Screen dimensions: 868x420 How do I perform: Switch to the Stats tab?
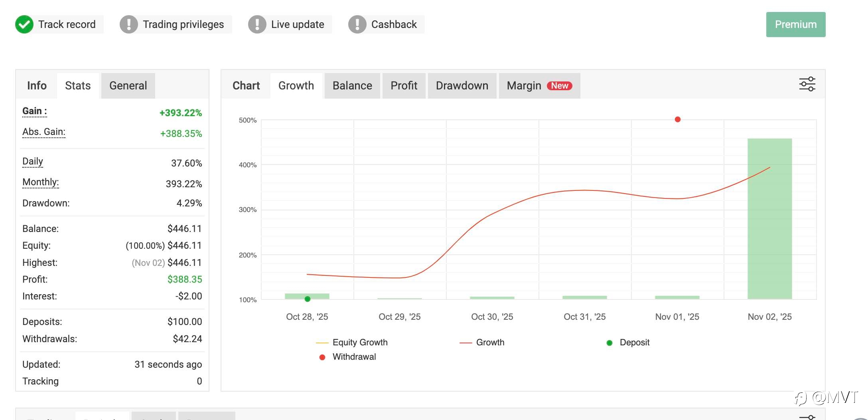tap(78, 86)
